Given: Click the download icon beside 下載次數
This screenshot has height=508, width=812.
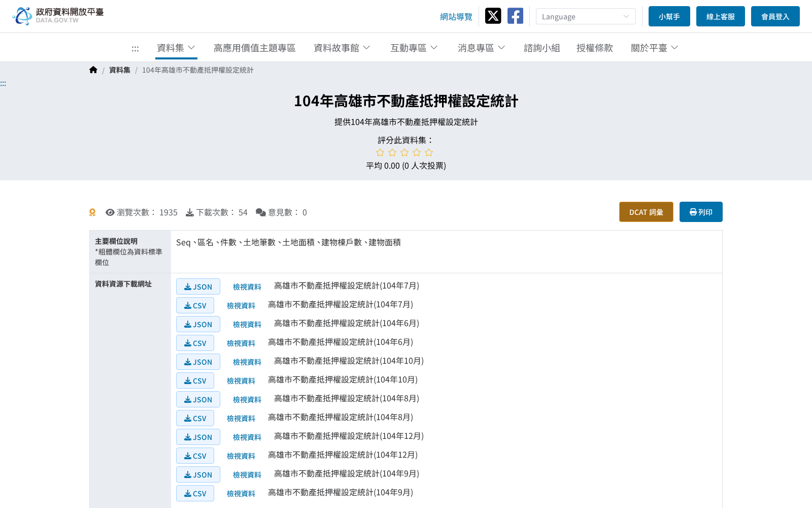Looking at the screenshot, I should tap(190, 212).
